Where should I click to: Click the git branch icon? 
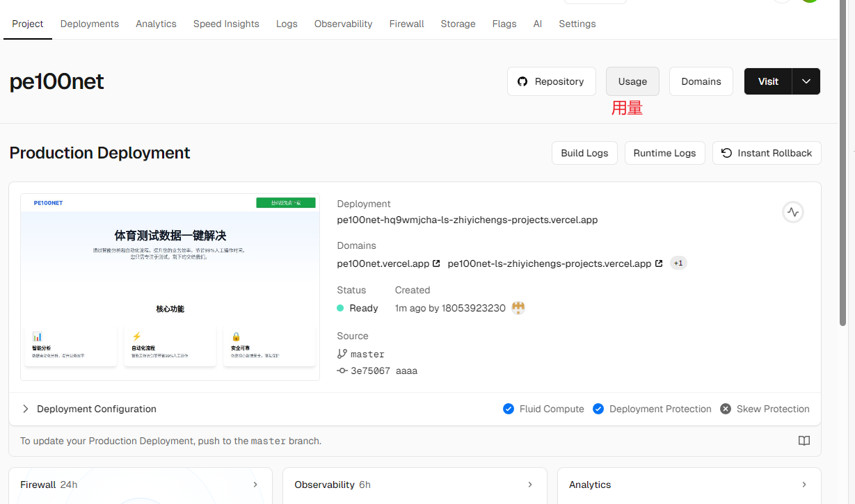pos(342,354)
